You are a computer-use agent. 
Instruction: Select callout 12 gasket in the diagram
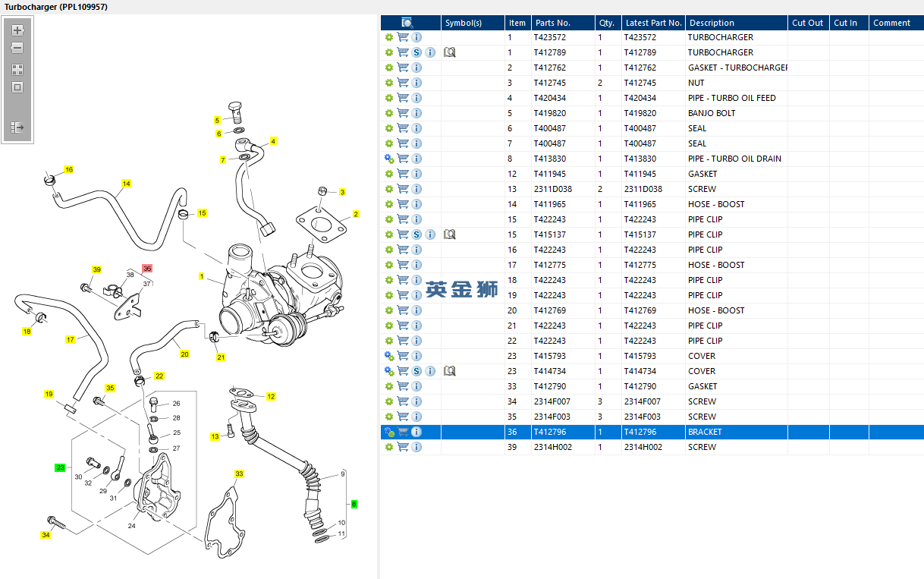[271, 396]
